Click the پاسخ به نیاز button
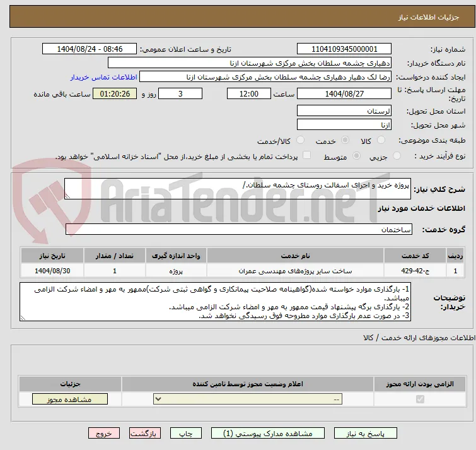 [x=366, y=434]
